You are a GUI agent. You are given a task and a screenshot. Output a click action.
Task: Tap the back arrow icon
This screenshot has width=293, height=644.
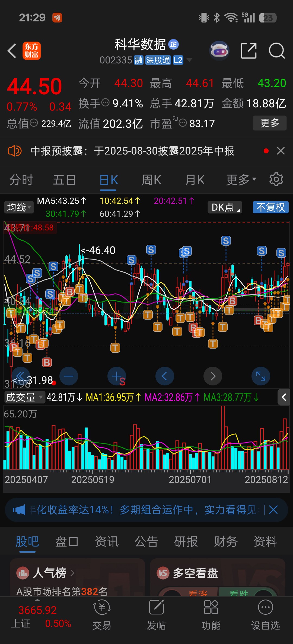tap(12, 51)
